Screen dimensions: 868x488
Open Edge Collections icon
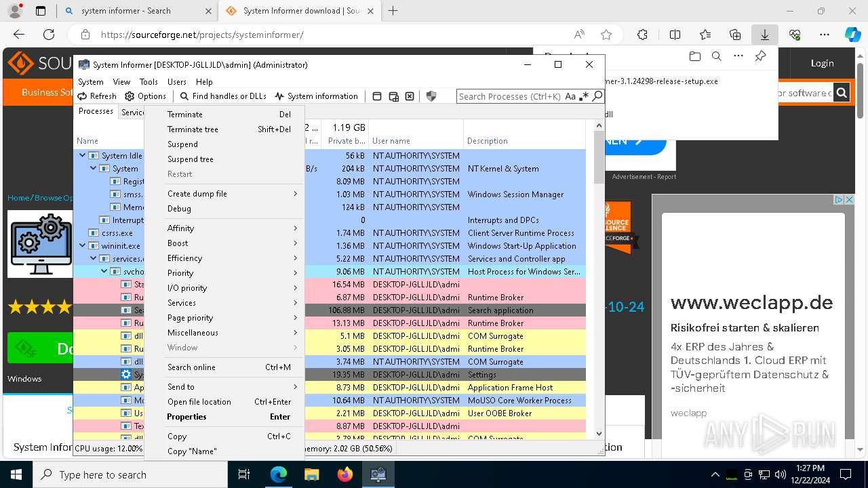click(x=735, y=35)
